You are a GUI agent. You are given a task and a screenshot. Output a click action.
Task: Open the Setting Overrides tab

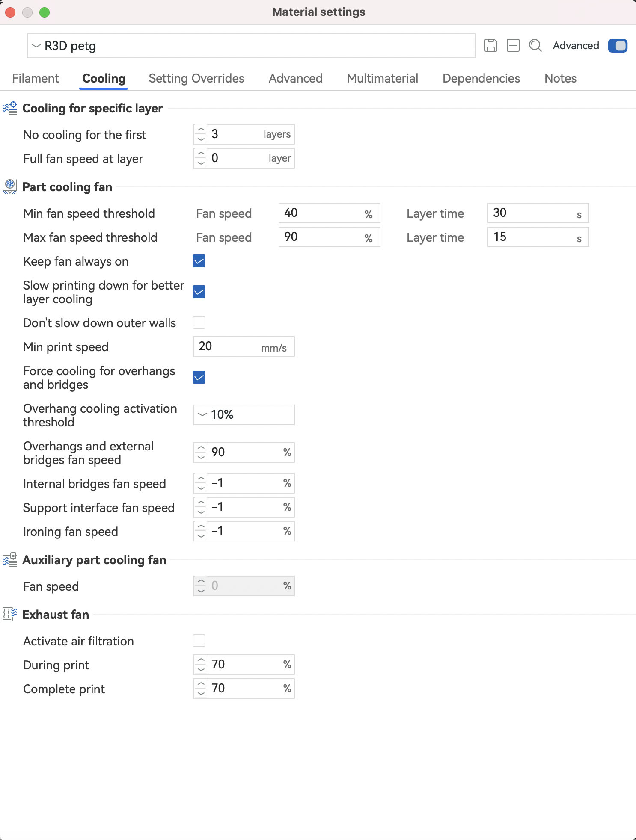196,78
